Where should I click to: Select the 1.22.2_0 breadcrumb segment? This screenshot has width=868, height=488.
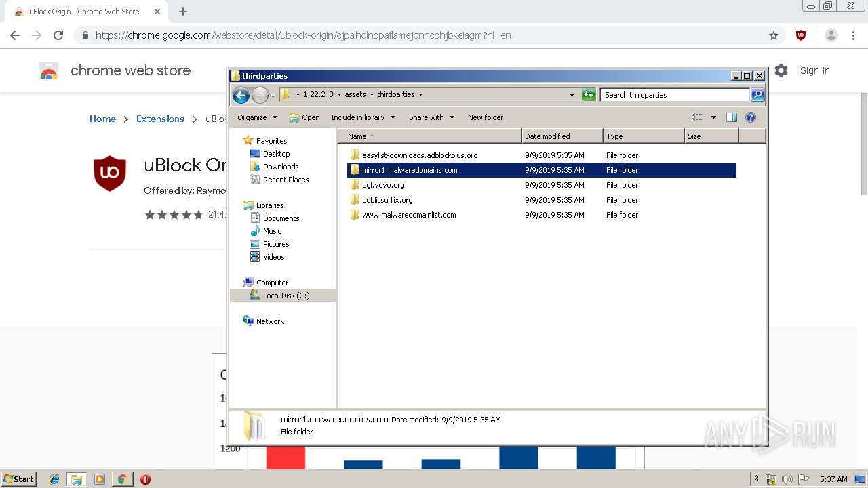click(x=318, y=95)
